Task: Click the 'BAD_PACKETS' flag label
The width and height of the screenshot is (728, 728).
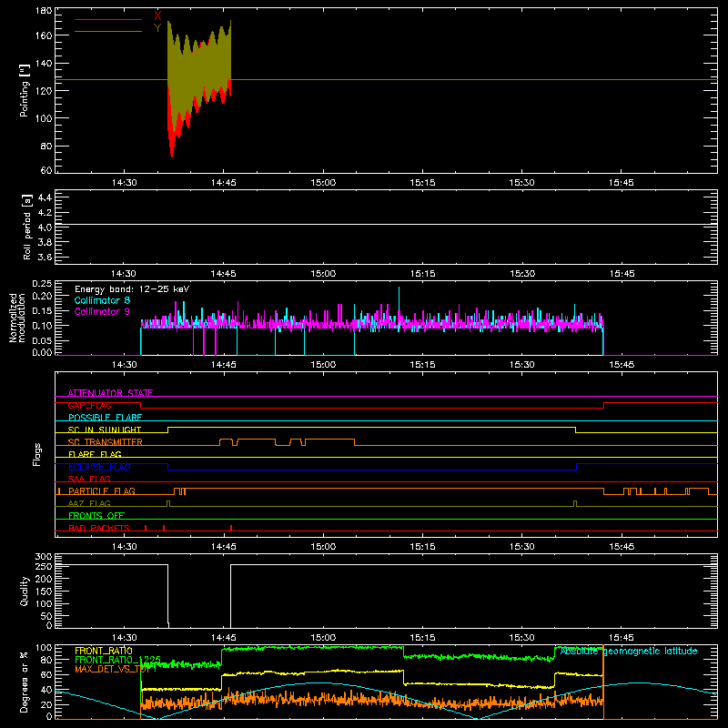Action: [99, 528]
